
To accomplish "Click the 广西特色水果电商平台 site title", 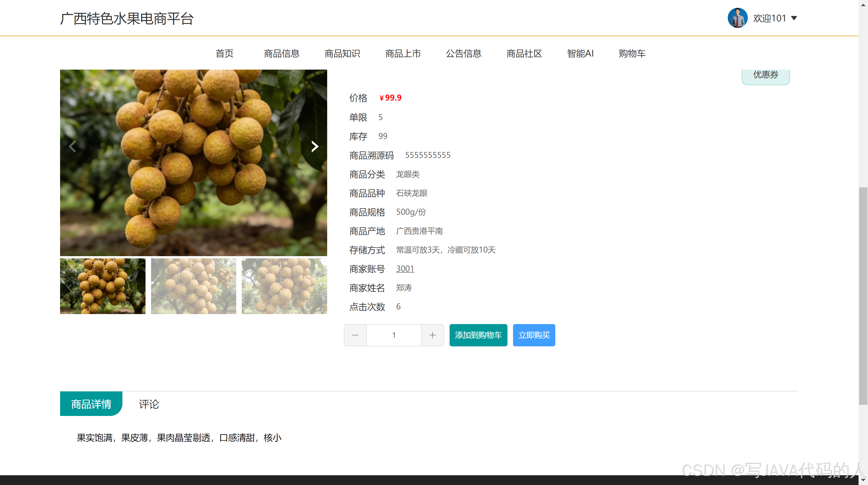I will [127, 19].
